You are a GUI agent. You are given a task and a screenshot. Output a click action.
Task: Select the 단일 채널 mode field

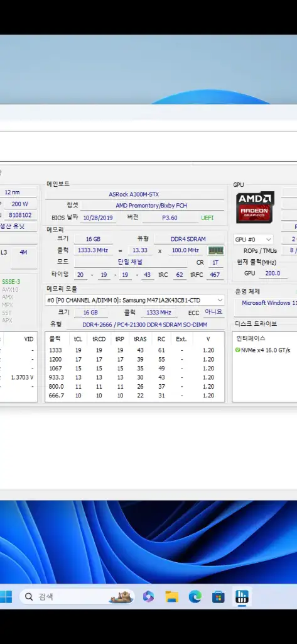point(131,262)
